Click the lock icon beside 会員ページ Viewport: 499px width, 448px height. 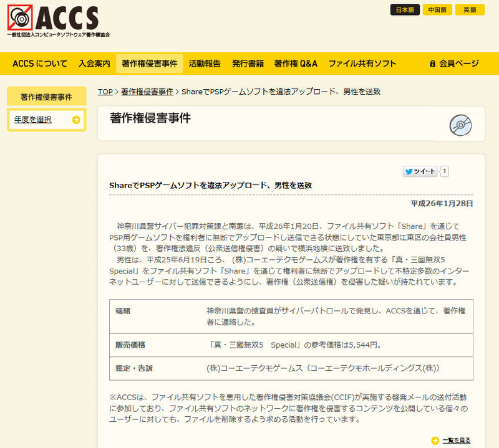(432, 64)
